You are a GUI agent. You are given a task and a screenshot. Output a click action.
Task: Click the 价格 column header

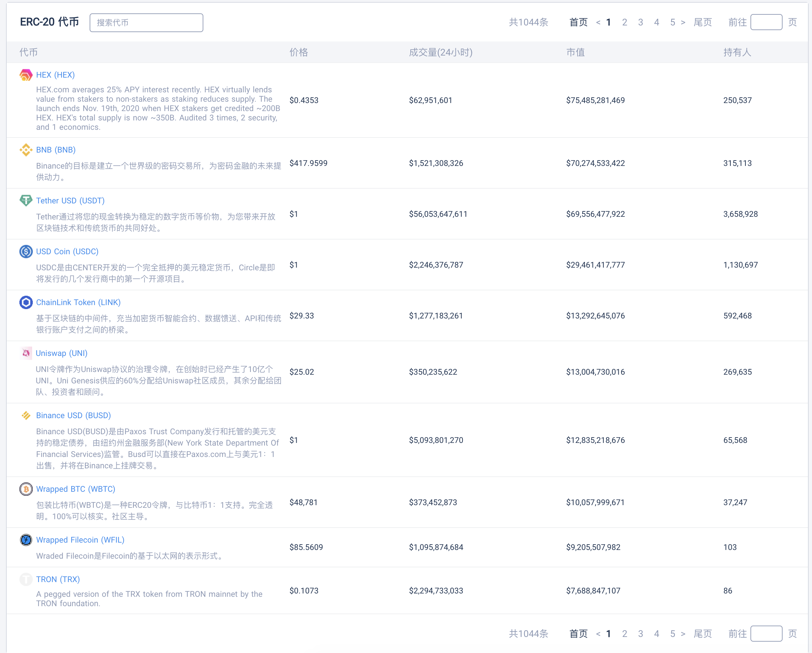(x=299, y=52)
